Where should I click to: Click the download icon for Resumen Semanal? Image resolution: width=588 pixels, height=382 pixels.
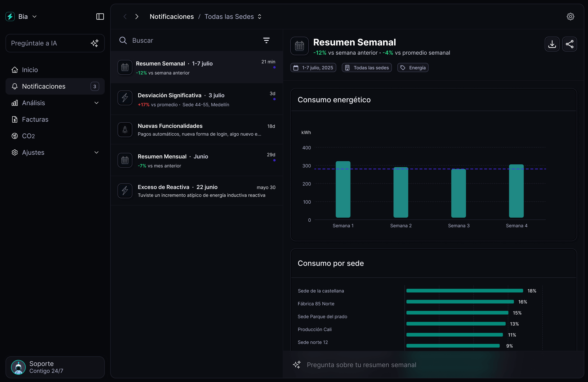[552, 44]
